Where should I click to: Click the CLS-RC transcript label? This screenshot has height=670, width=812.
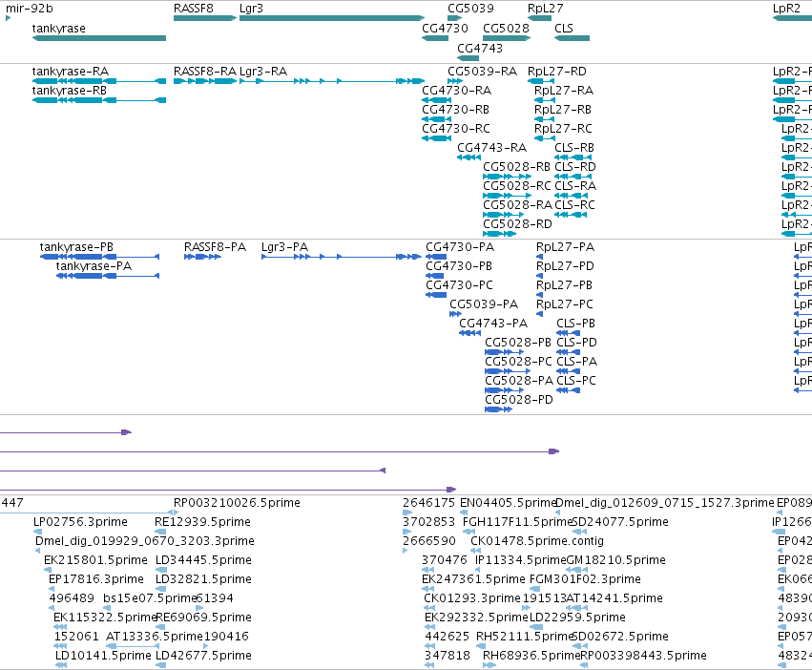point(574,205)
